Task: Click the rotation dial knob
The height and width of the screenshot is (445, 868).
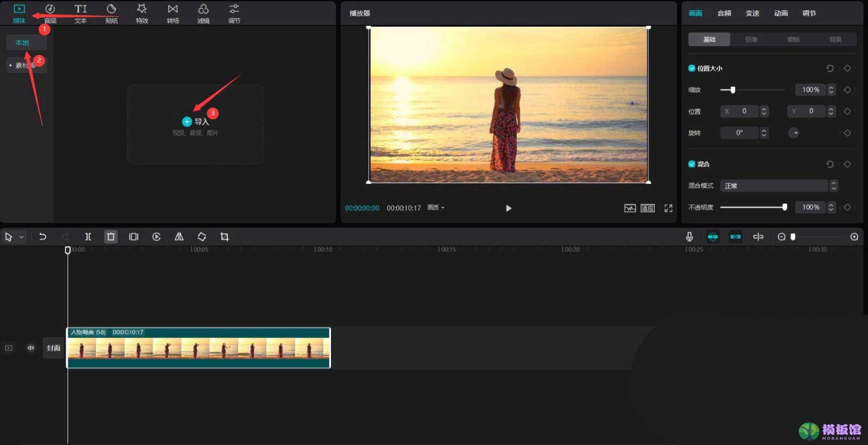Action: pyautogui.click(x=794, y=133)
